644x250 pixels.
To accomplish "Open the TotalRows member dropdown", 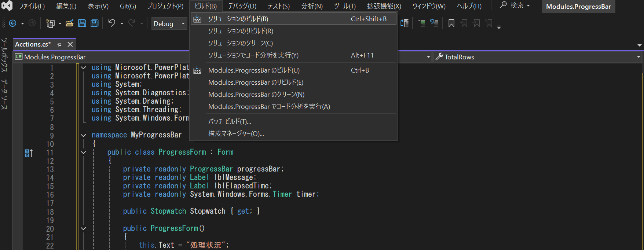I will (x=638, y=57).
